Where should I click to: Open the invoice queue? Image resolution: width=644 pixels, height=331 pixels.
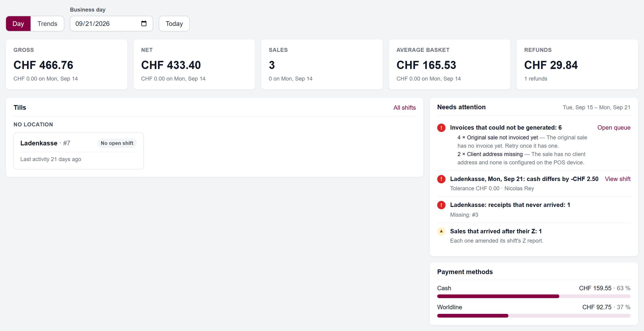[614, 128]
